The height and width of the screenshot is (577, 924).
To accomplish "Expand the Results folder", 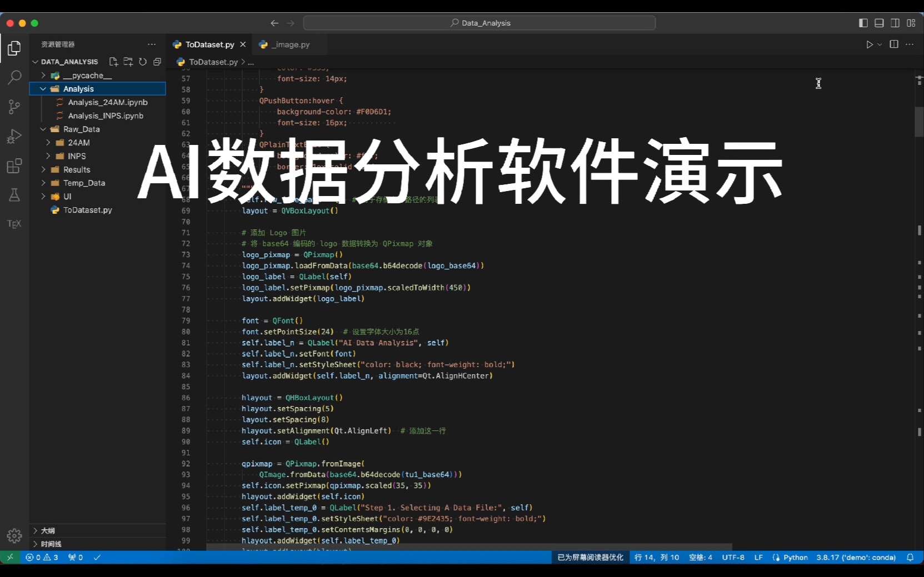I will [x=43, y=169].
